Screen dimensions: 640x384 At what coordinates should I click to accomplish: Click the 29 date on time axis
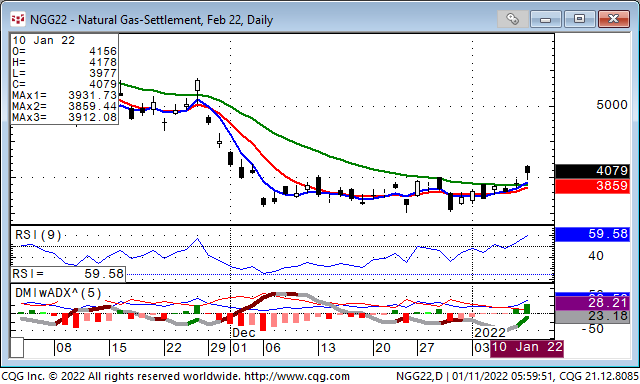click(x=218, y=348)
